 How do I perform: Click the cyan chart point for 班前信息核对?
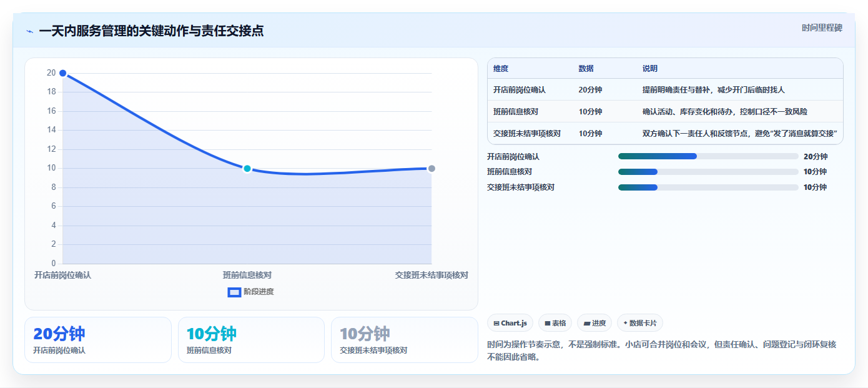coord(247,169)
